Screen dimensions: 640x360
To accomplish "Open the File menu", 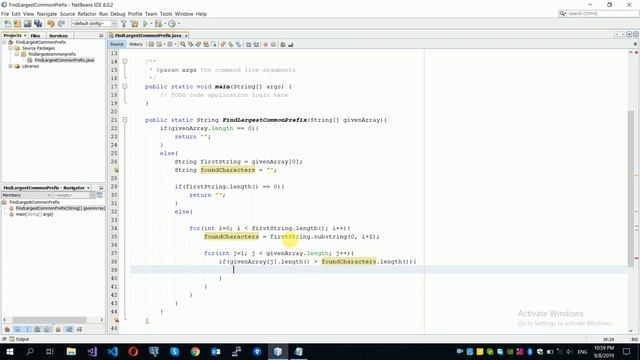I will tap(5, 14).
